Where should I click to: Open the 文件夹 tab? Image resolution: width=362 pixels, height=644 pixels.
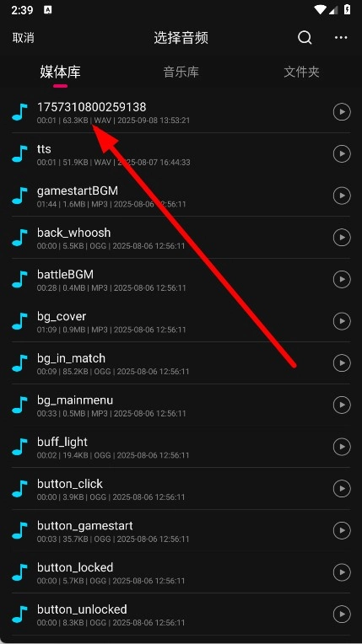(301, 72)
